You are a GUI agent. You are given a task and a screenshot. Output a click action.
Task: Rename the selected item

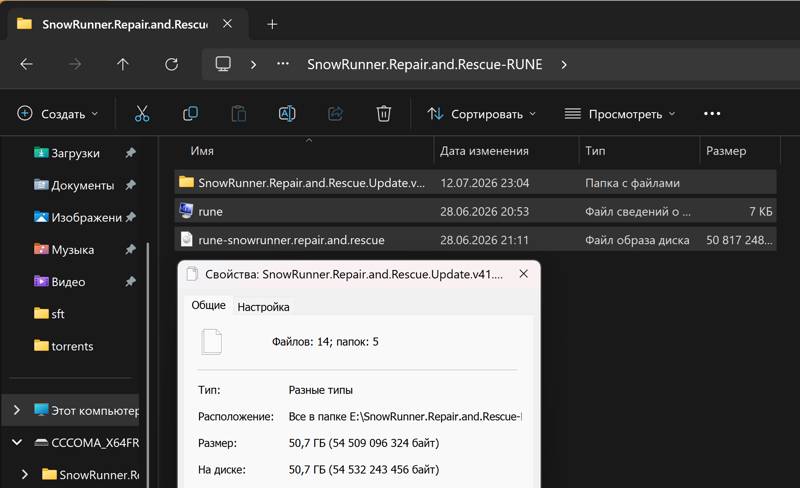(287, 113)
